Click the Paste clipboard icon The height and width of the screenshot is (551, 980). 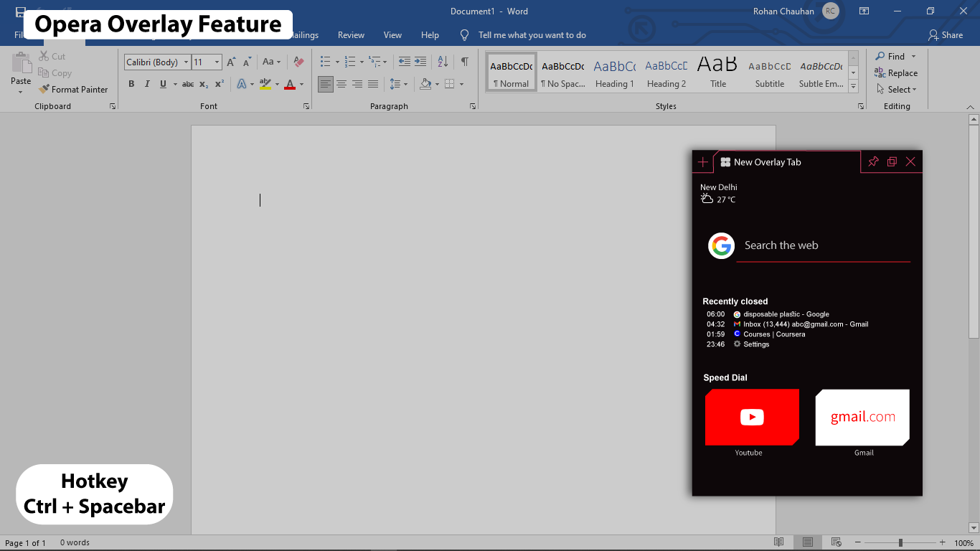pyautogui.click(x=21, y=63)
